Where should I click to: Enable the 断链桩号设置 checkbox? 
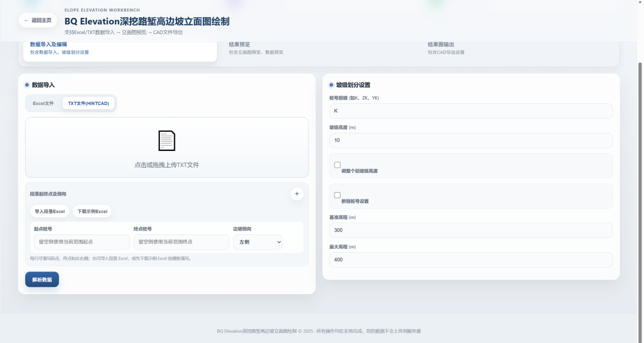[x=337, y=195]
